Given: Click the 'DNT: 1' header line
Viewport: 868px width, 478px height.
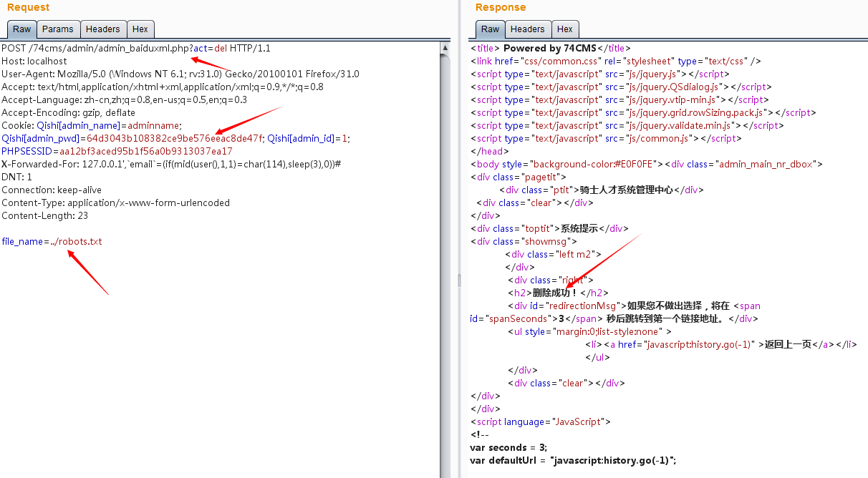Looking at the screenshot, I should tap(17, 177).
